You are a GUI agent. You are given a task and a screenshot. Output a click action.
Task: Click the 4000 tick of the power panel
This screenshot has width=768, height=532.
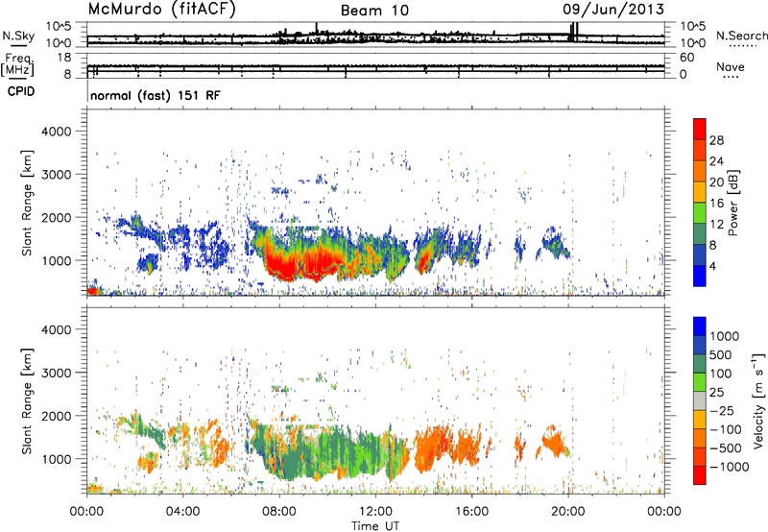[56, 132]
